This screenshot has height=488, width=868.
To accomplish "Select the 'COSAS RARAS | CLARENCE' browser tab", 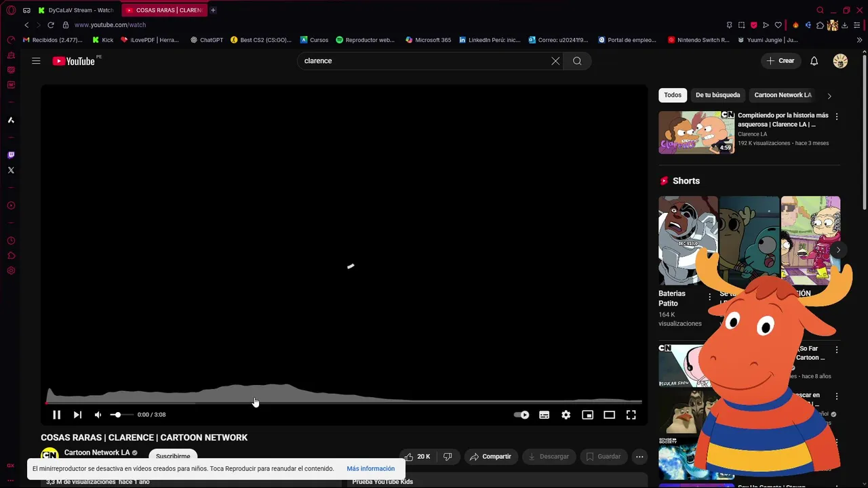I will pyautogui.click(x=163, y=10).
